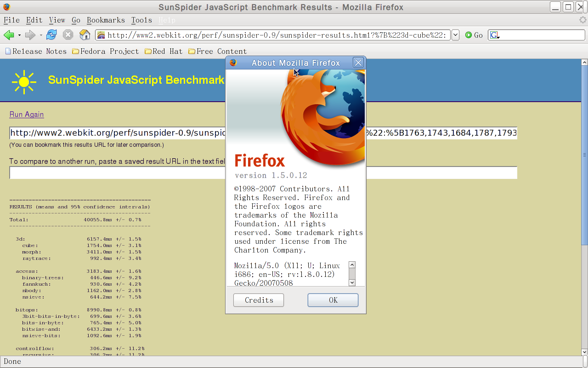The height and width of the screenshot is (368, 588).
Task: Click the Run Again link
Action: (27, 115)
